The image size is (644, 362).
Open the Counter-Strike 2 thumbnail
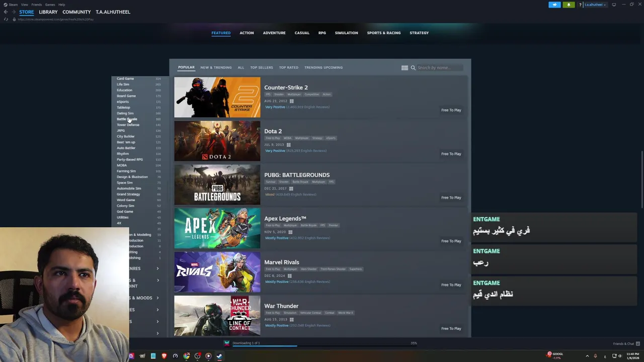point(217,97)
